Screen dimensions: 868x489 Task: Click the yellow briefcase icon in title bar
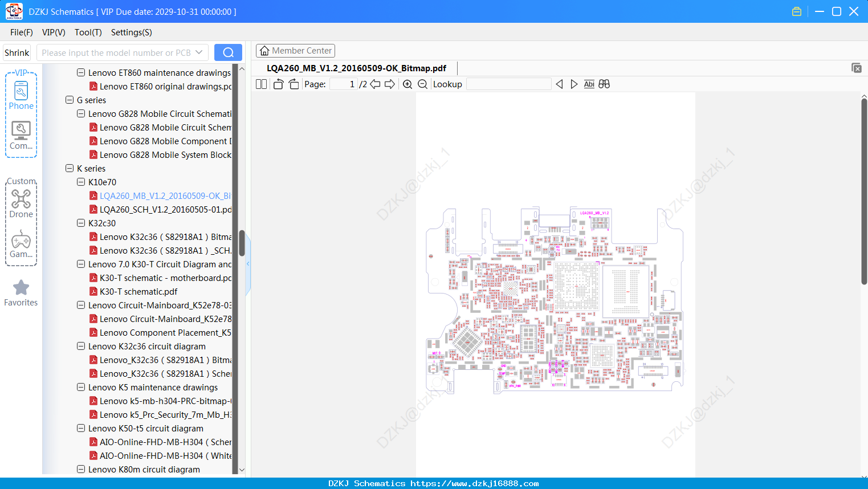pyautogui.click(x=797, y=11)
